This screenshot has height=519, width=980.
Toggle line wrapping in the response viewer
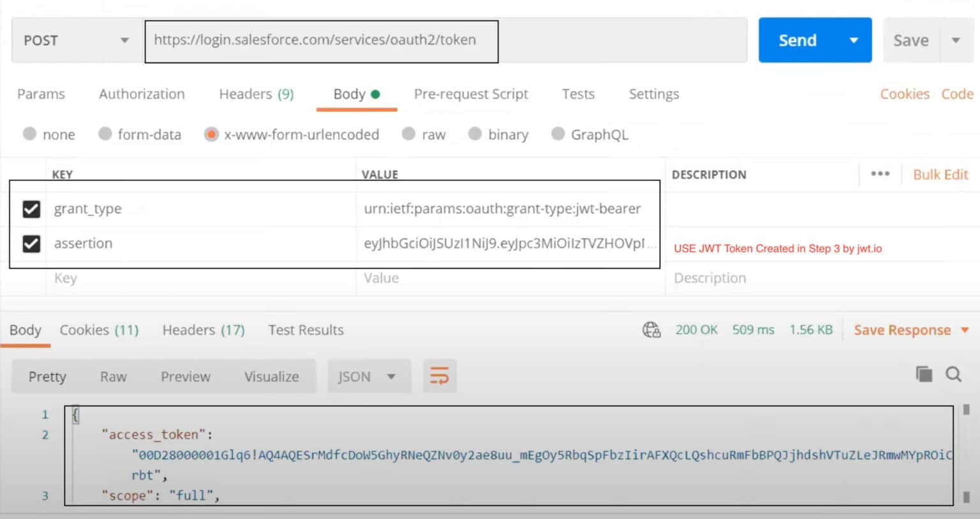coord(439,376)
